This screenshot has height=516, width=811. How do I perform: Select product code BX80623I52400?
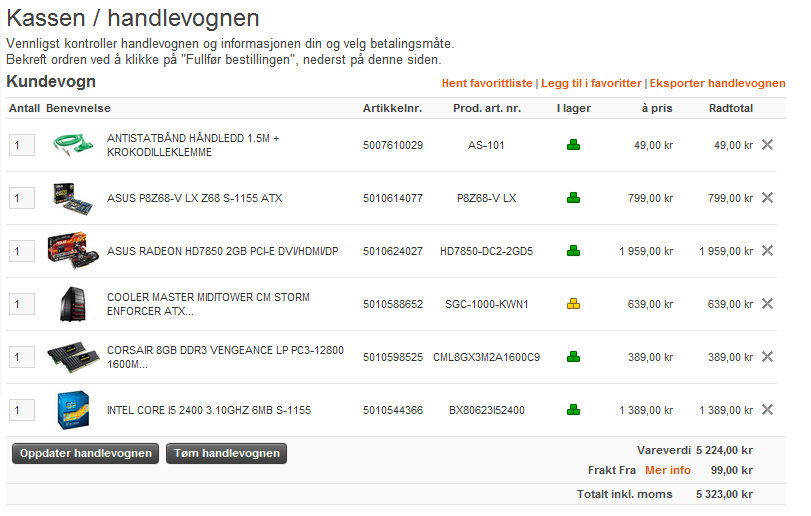(x=487, y=411)
